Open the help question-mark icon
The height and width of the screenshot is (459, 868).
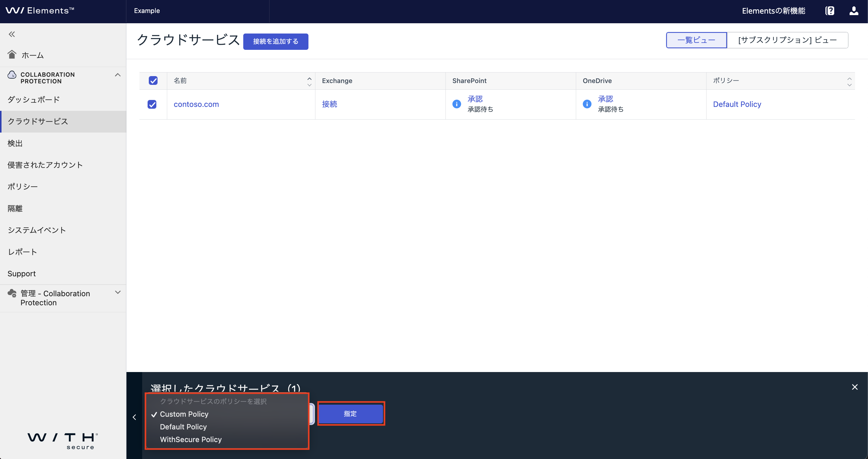coord(830,11)
